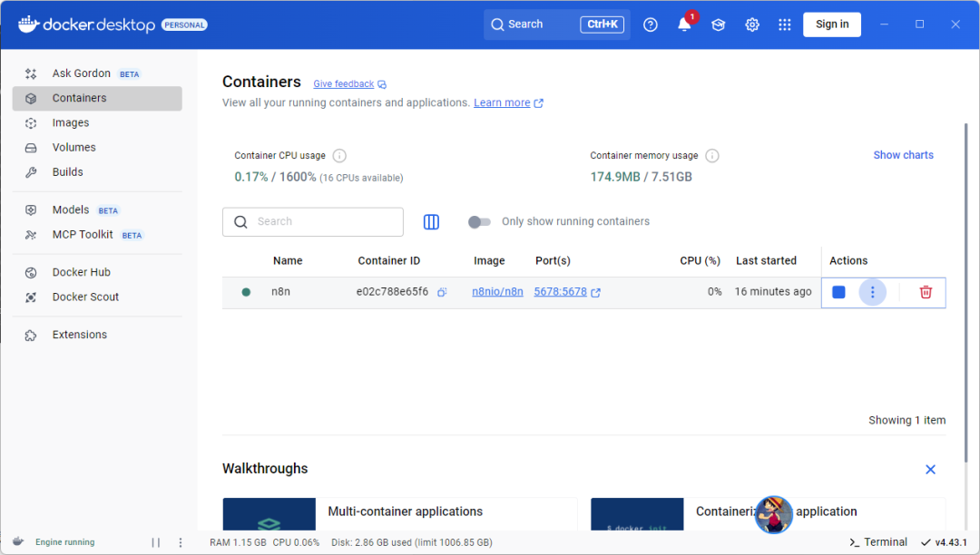Go to Volumes in sidebar

coord(97,147)
